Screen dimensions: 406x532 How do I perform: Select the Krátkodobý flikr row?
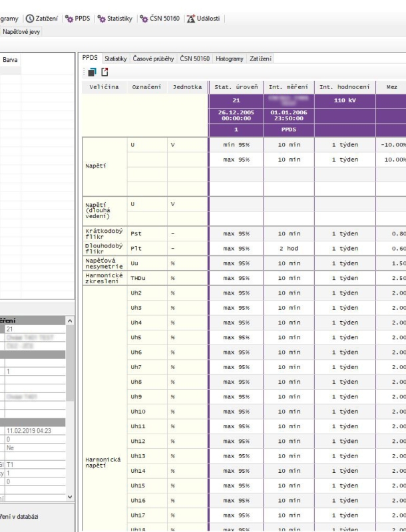(104, 234)
